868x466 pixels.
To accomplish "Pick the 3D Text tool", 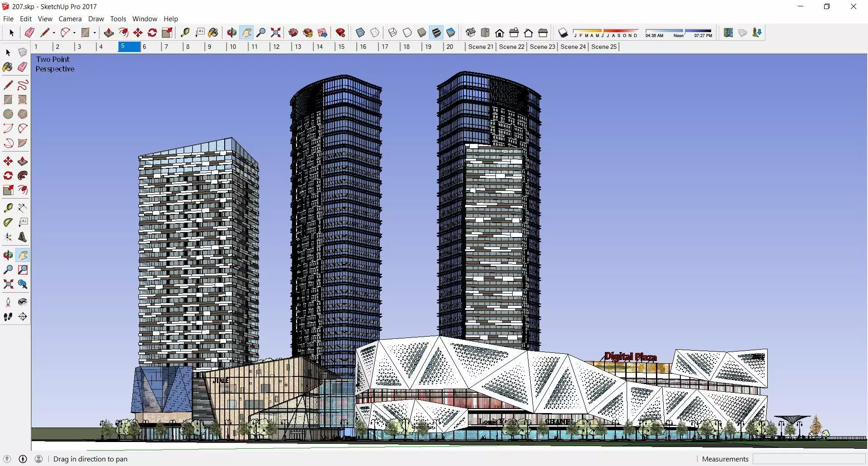I will click(x=23, y=237).
